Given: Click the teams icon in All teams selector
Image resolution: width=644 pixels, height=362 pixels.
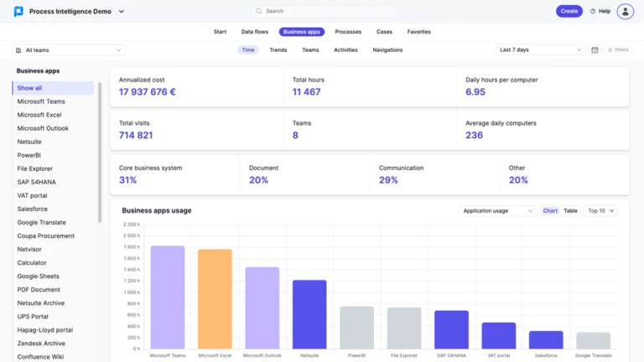Looking at the screenshot, I should coord(19,50).
